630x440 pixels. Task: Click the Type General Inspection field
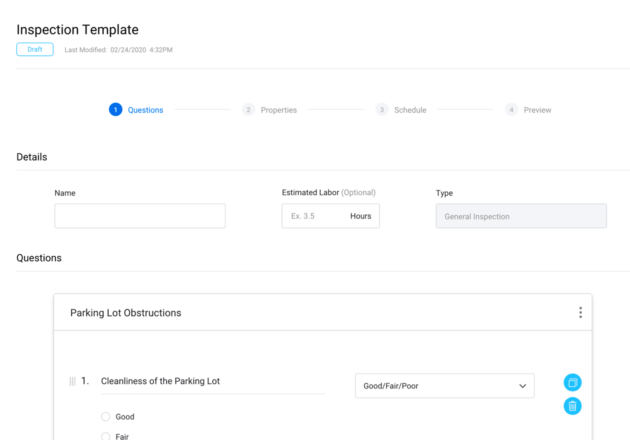point(521,216)
